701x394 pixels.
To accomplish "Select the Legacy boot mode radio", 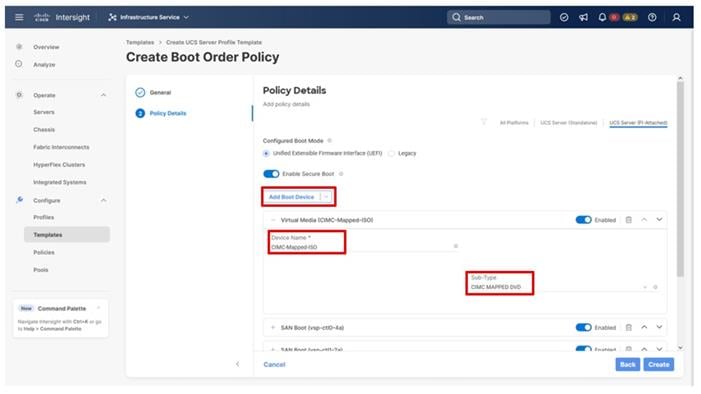I will (391, 153).
